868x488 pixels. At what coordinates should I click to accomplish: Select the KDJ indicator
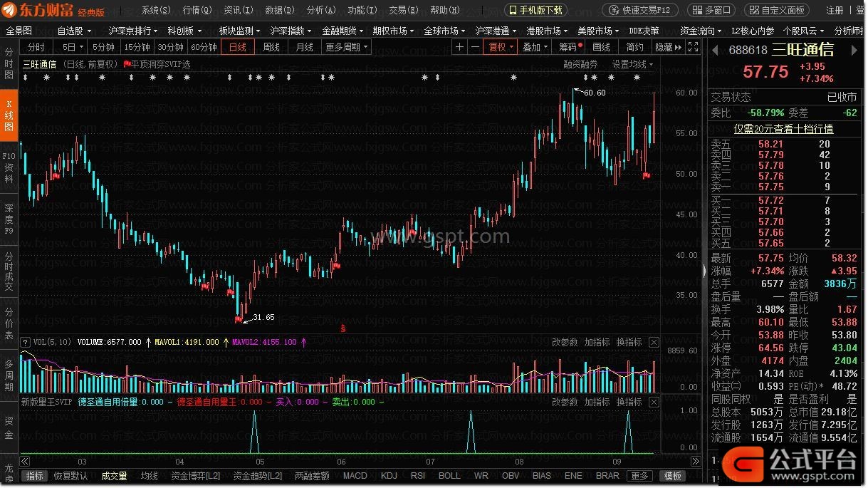[x=389, y=476]
